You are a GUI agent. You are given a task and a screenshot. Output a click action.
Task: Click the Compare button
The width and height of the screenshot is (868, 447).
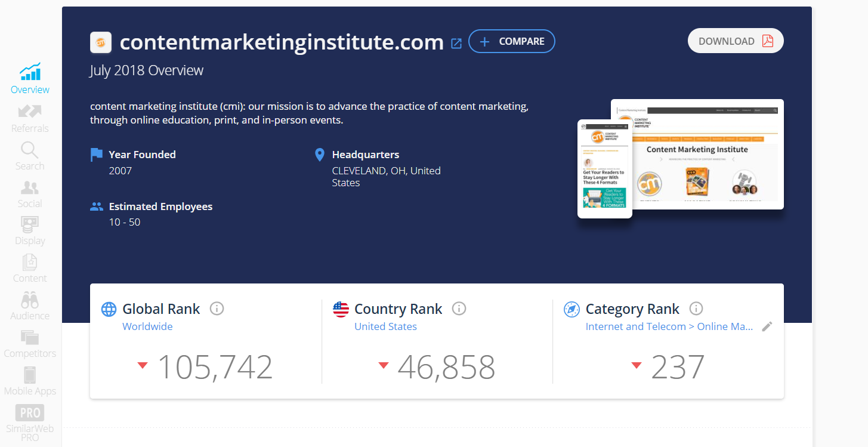pyautogui.click(x=512, y=41)
